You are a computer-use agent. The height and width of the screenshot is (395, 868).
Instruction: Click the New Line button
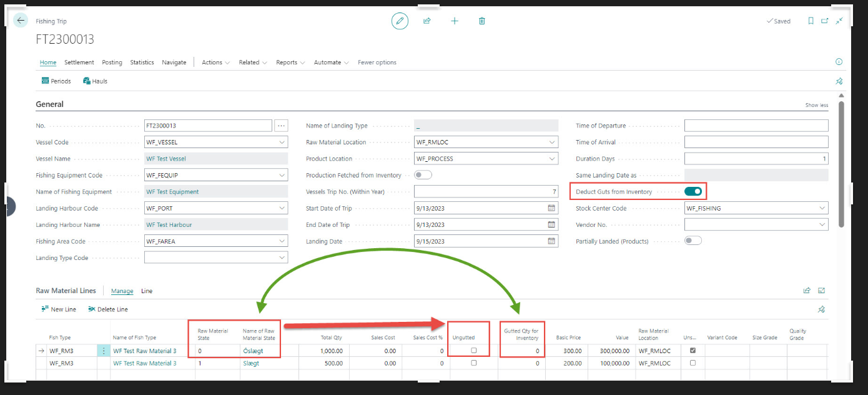(58, 309)
